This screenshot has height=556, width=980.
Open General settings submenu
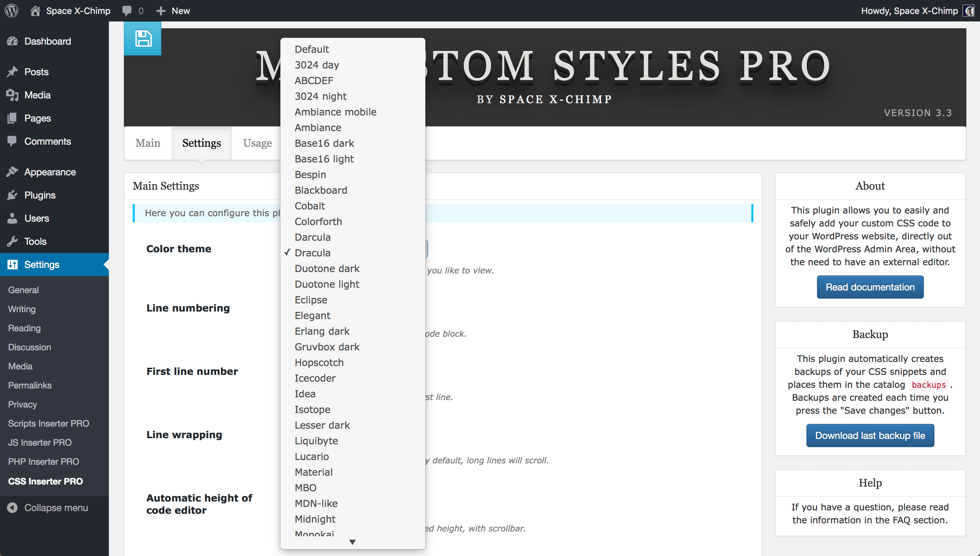click(x=23, y=290)
